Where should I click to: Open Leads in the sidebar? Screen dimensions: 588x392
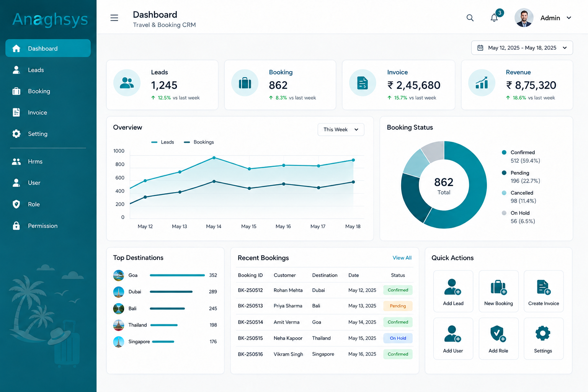click(48, 70)
